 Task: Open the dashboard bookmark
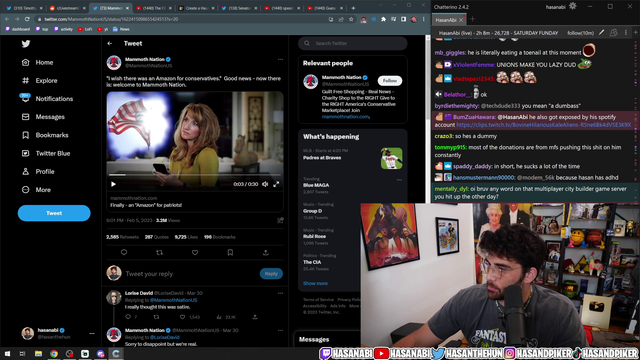(18, 29)
